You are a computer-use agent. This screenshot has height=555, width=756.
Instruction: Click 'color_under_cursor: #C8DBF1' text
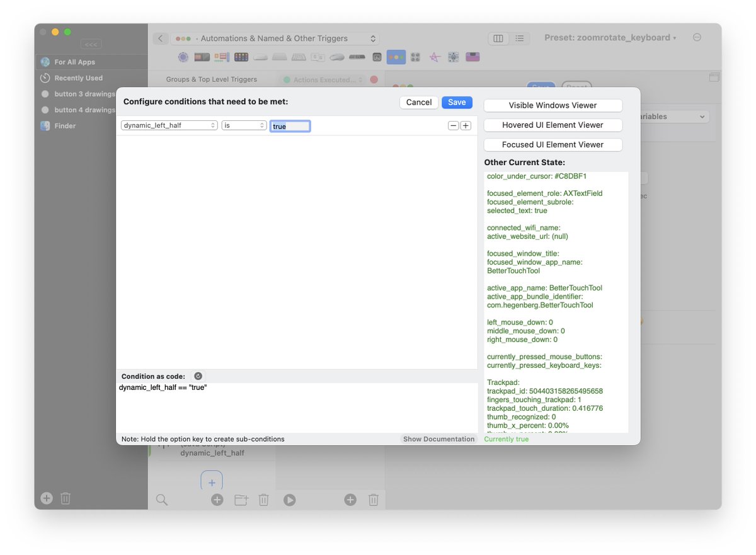click(537, 176)
